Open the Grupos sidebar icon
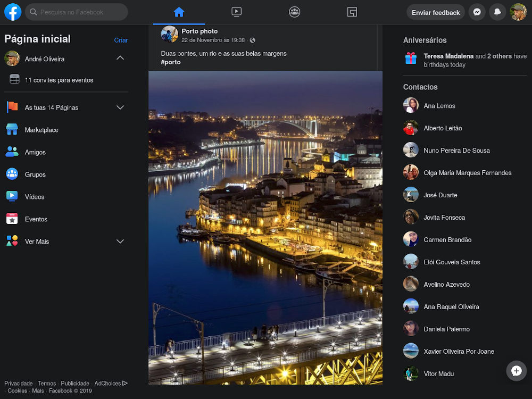This screenshot has height=399, width=532. click(12, 174)
